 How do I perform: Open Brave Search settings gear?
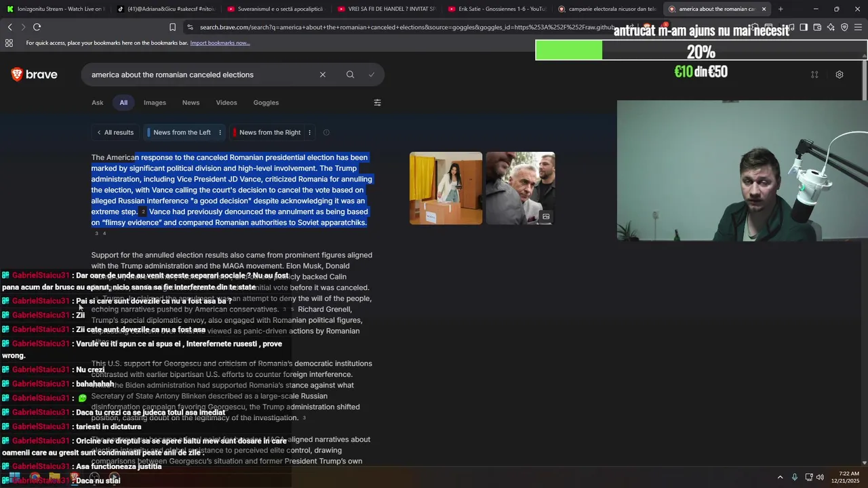(x=840, y=75)
